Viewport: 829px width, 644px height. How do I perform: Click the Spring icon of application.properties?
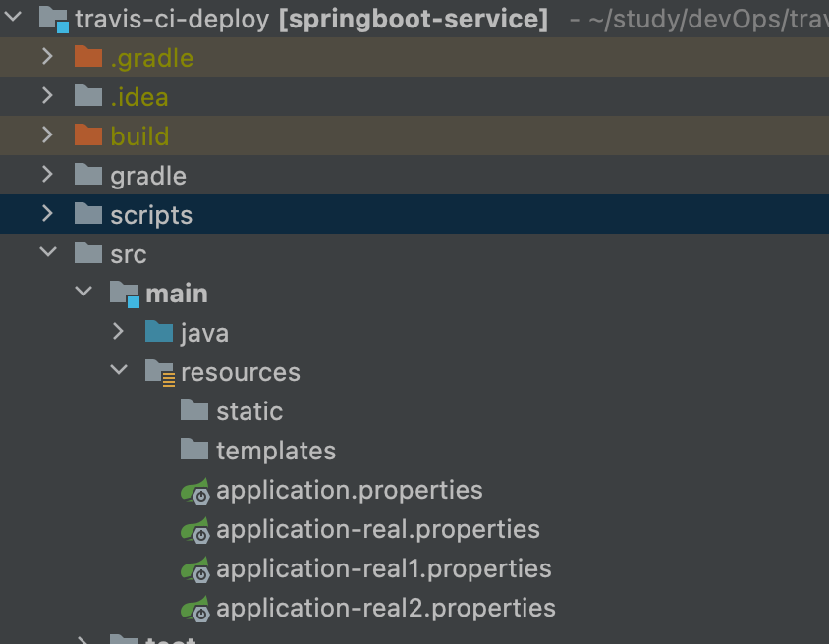pyautogui.click(x=195, y=491)
